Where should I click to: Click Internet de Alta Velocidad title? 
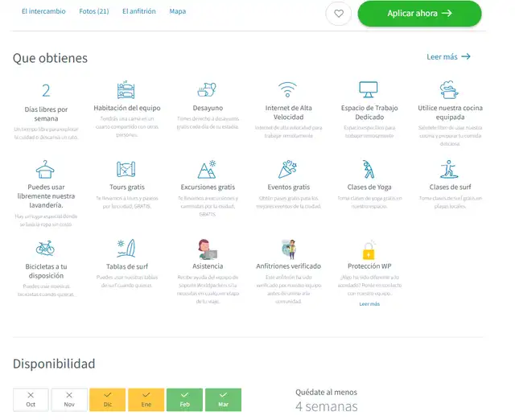coord(288,113)
